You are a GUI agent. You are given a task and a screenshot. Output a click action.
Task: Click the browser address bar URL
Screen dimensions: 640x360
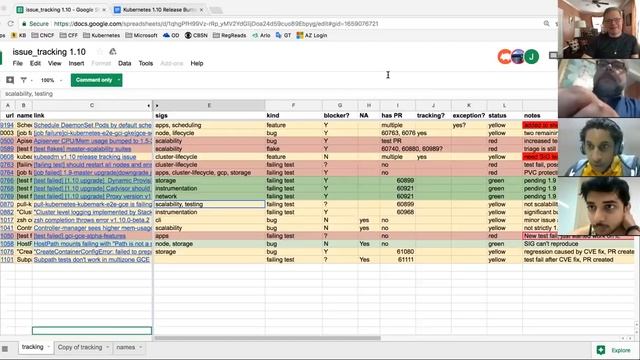[x=216, y=24]
